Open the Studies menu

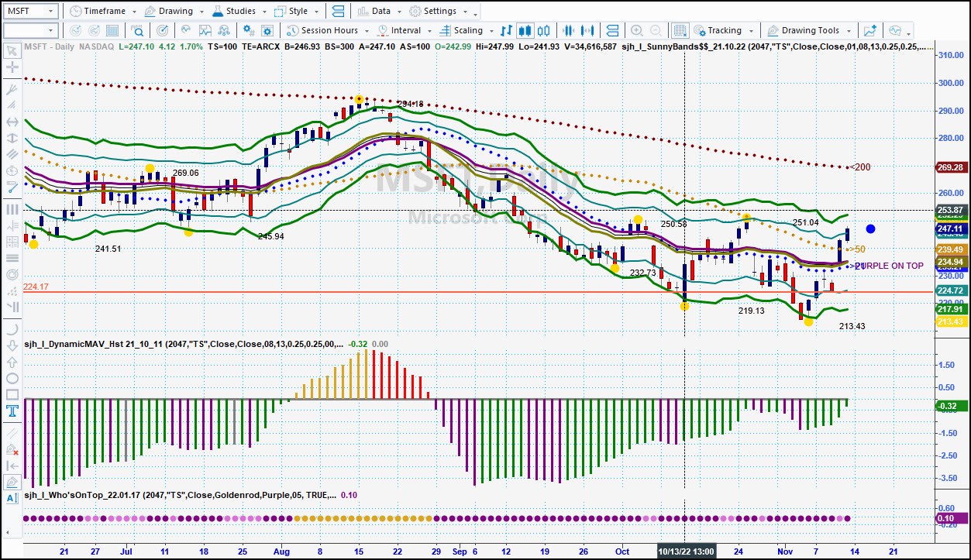click(240, 12)
